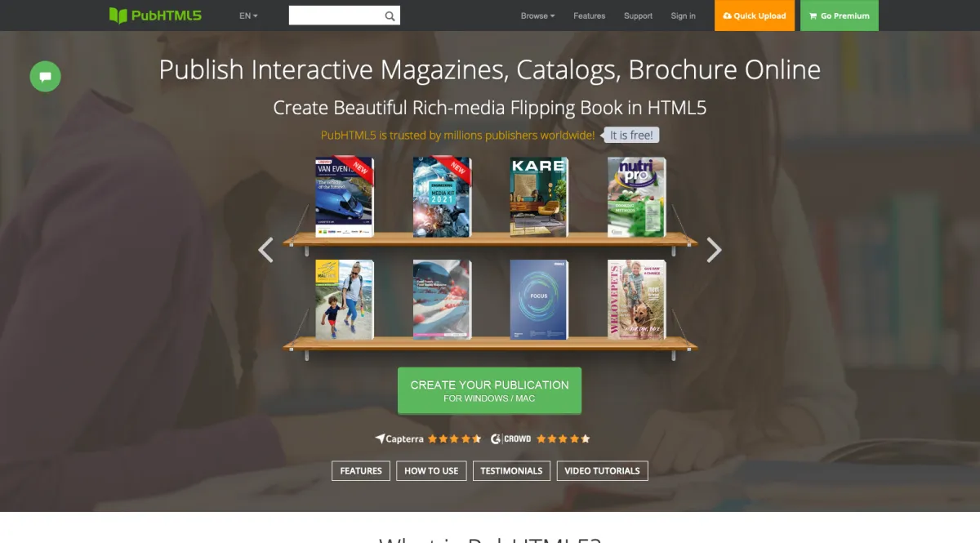Open the TESTIMONIALS link
The width and height of the screenshot is (980, 543).
[x=511, y=470]
